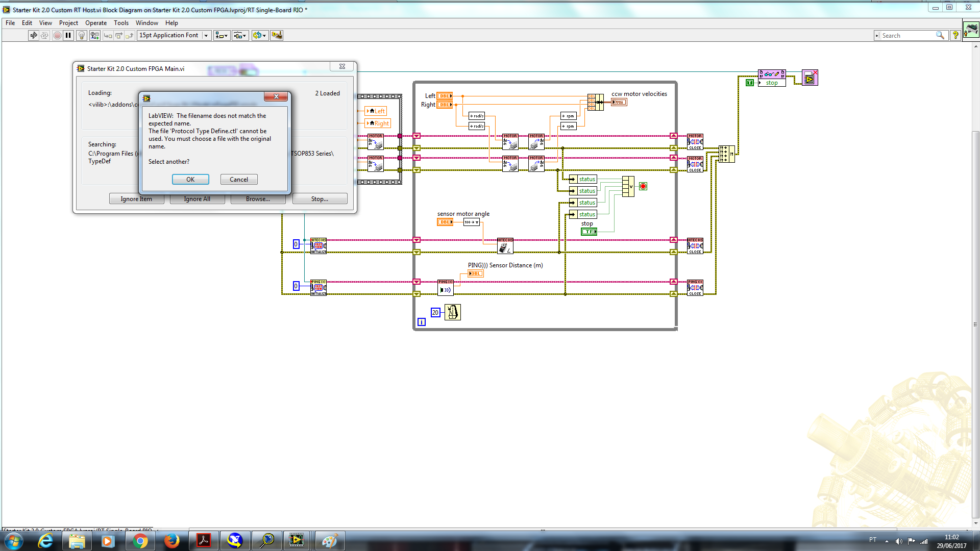Image resolution: width=980 pixels, height=551 pixels.
Task: Switch to LabVIEW taskbar button
Action: 296,541
